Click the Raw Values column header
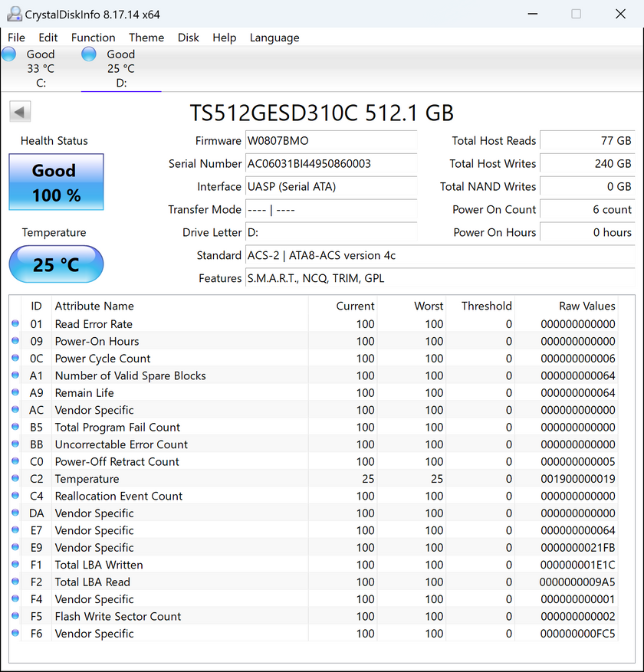The width and height of the screenshot is (644, 672). coord(586,306)
